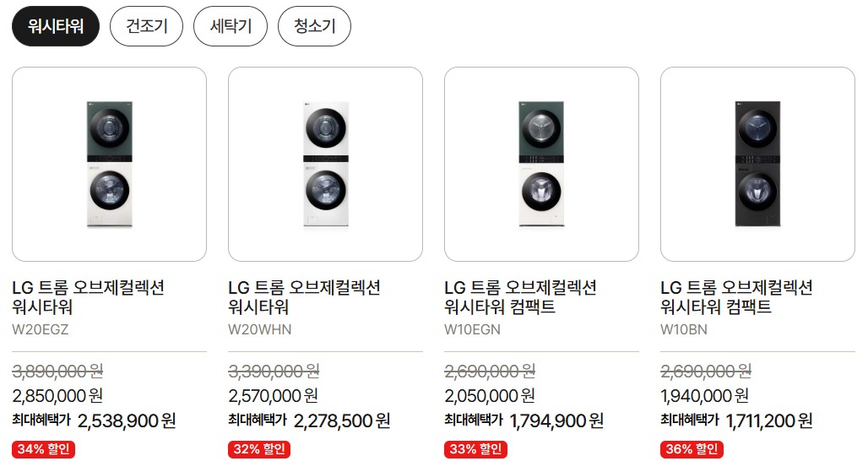Viewport: 868px width, 472px height.
Task: Select the 최대혜택가 1,711,200원 price
Action: [736, 421]
